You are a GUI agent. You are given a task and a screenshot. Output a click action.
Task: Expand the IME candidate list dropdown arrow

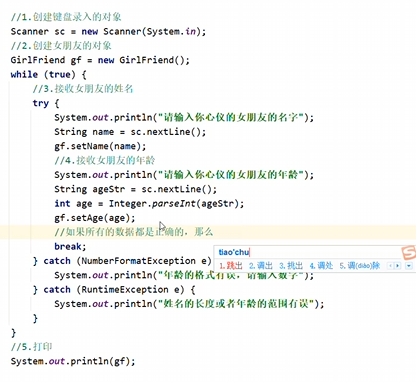(409, 266)
